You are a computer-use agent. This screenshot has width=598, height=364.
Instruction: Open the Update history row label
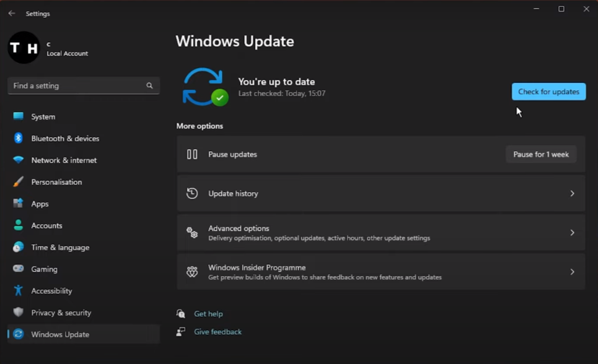tap(233, 193)
